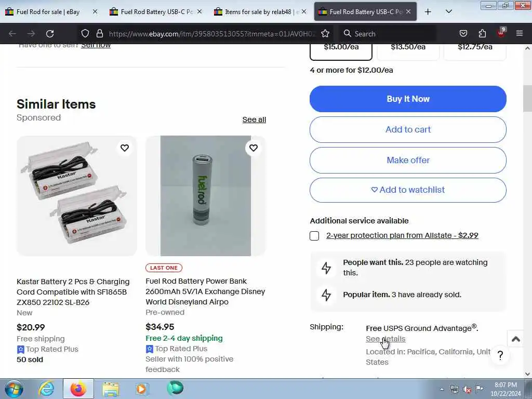Open shipping 'See details' link

click(x=385, y=339)
